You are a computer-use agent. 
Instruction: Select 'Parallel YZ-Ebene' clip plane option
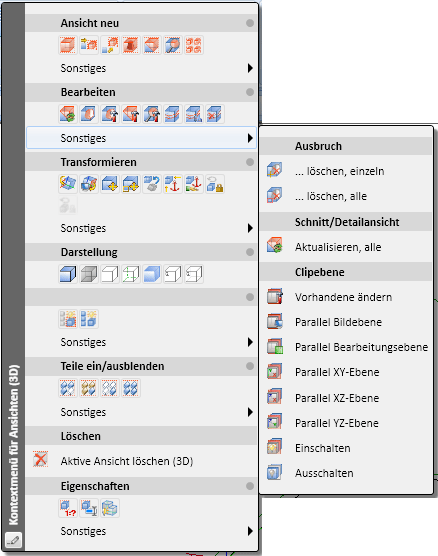tap(346, 423)
